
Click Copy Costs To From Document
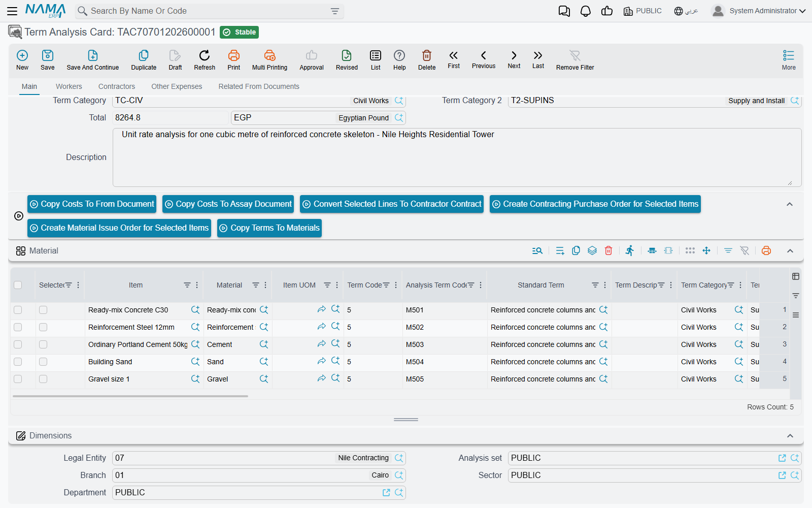point(92,204)
